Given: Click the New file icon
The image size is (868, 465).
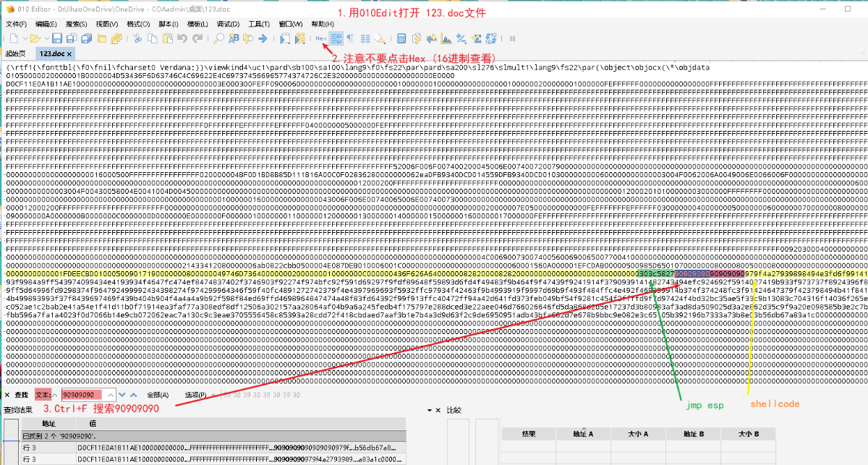Looking at the screenshot, I should (x=14, y=38).
